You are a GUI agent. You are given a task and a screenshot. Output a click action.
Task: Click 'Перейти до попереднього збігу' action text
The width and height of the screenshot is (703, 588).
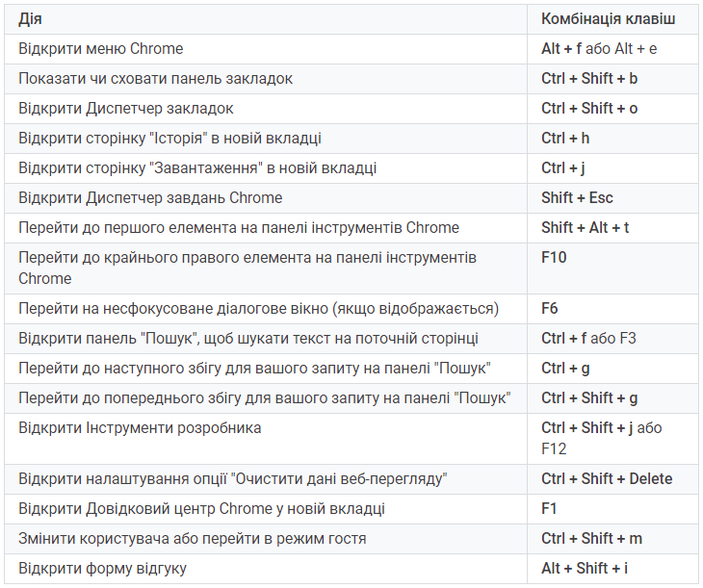265,398
